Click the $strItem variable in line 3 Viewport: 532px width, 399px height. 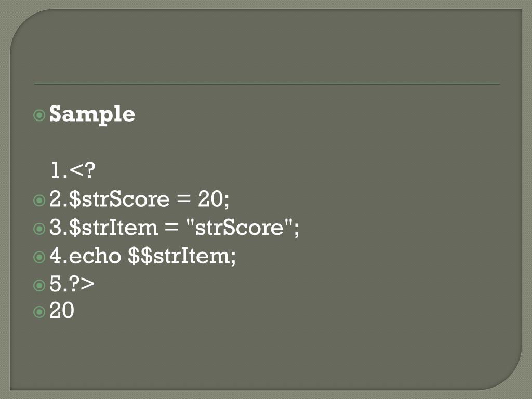pos(113,228)
